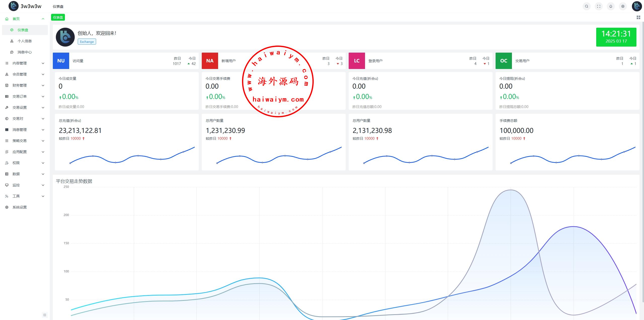Click the blue NU visit badge

tap(61, 61)
